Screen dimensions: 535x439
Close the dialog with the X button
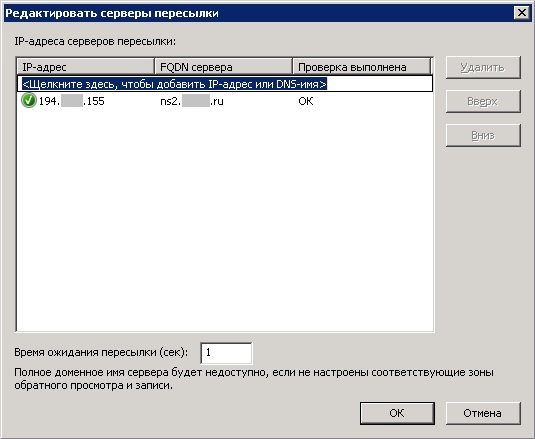point(522,13)
